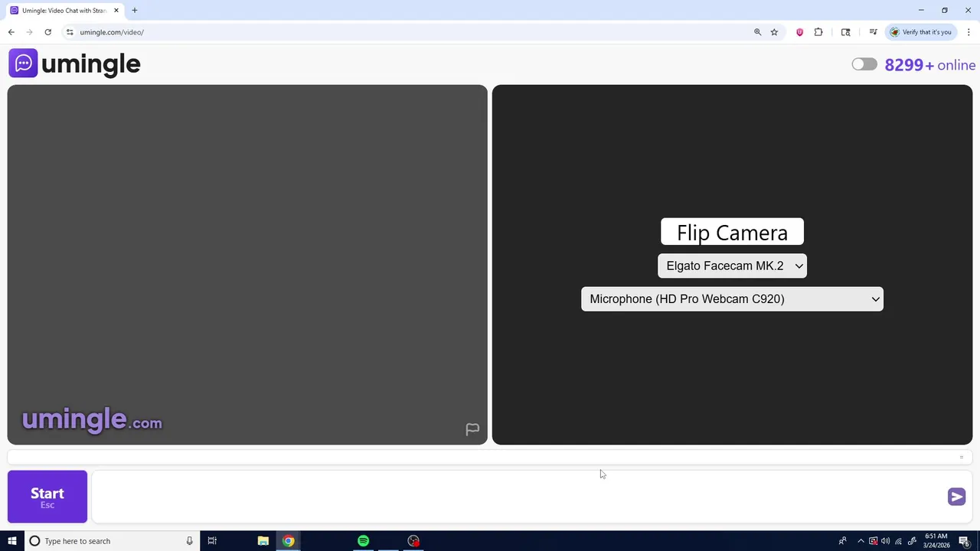Open the volume speaker tray icon

tap(886, 541)
